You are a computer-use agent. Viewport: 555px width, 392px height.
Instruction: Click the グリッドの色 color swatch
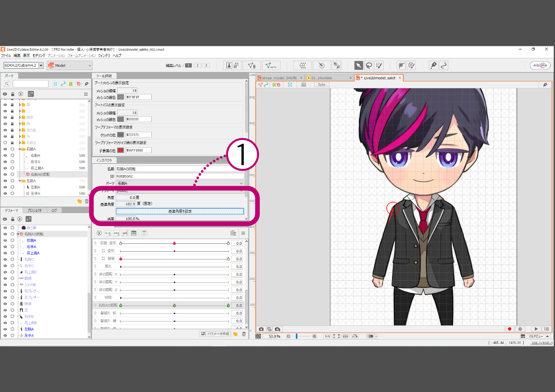click(x=121, y=135)
